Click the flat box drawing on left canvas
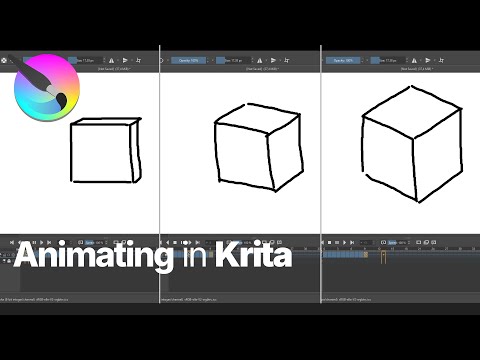Viewport: 480px width, 360px height. [106, 150]
